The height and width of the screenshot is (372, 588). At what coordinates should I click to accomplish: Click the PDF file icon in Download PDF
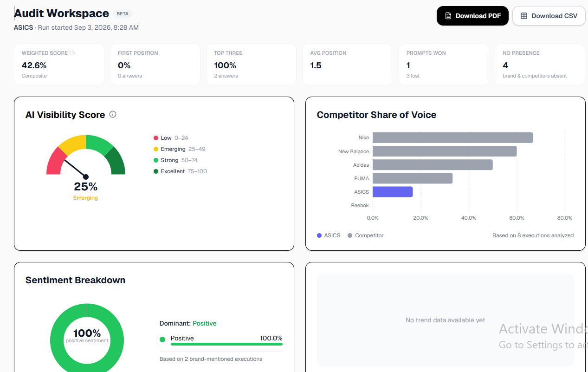coord(448,16)
